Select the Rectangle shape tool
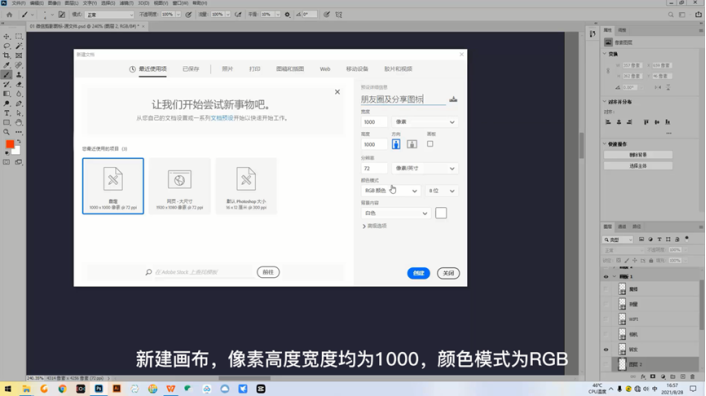 click(x=6, y=122)
